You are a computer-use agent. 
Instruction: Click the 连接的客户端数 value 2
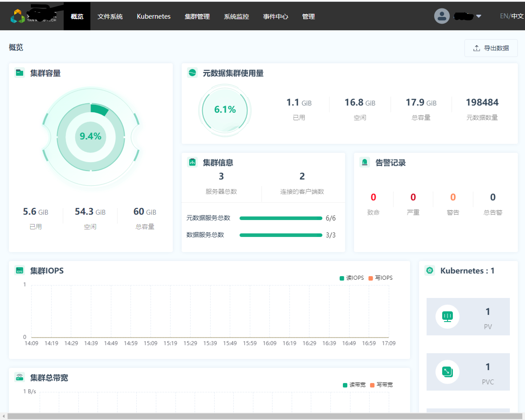302,176
